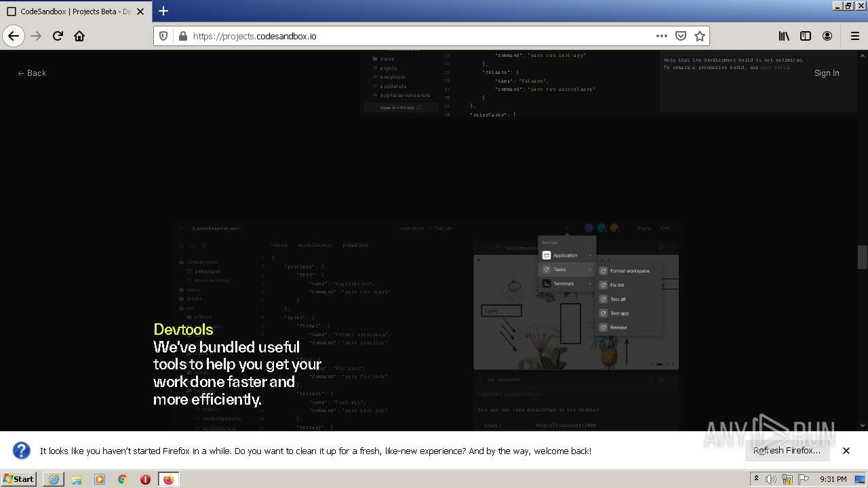868x488 pixels.
Task: Run the Fix lint task
Action: point(629,285)
